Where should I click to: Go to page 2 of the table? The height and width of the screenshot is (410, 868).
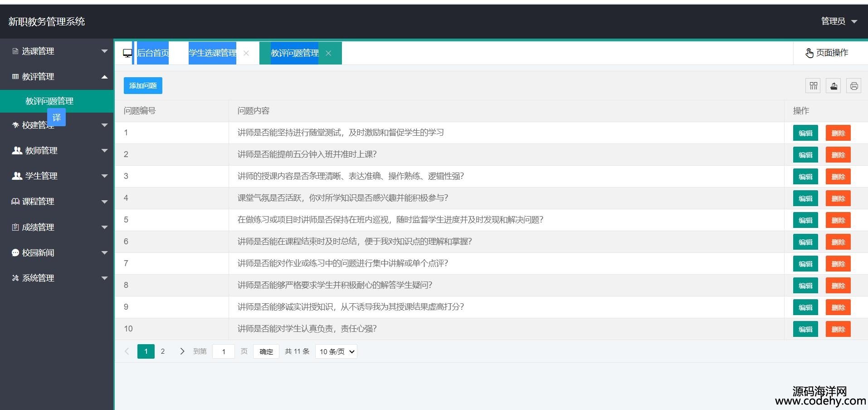coord(163,351)
